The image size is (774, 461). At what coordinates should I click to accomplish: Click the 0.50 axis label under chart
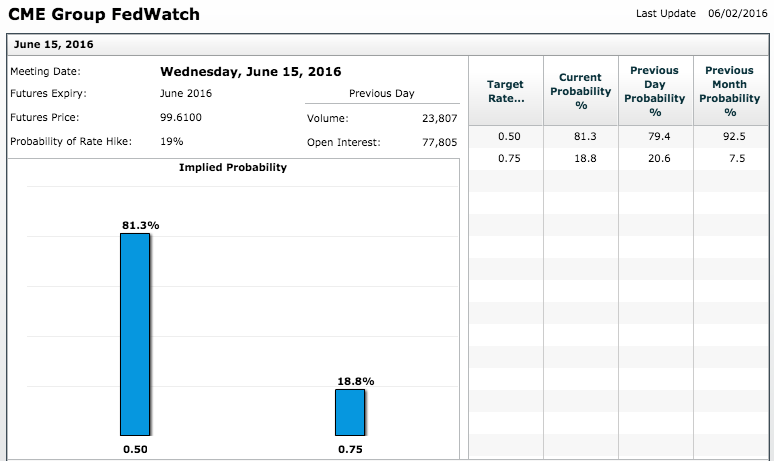pos(135,449)
